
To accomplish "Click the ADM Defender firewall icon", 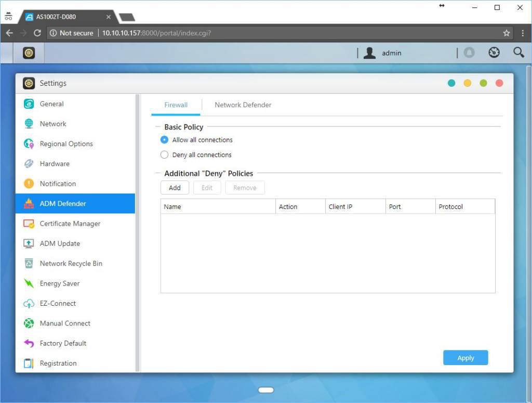I will pyautogui.click(x=29, y=203).
